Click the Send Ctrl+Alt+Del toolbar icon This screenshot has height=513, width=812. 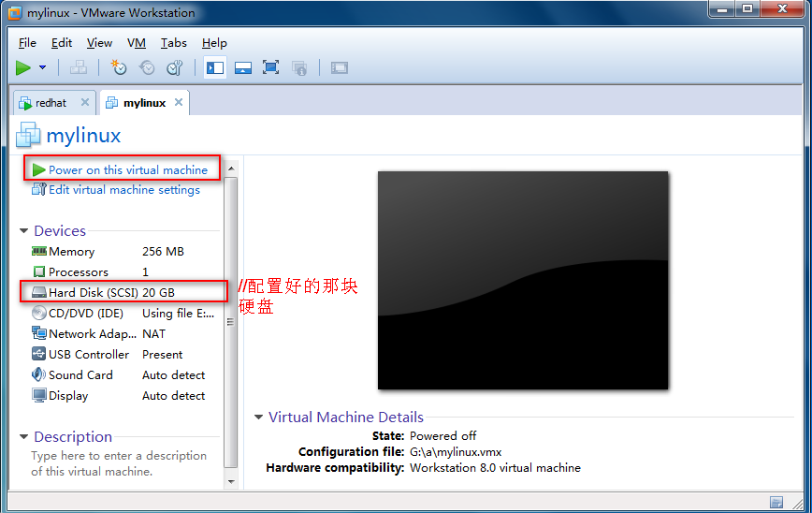79,67
